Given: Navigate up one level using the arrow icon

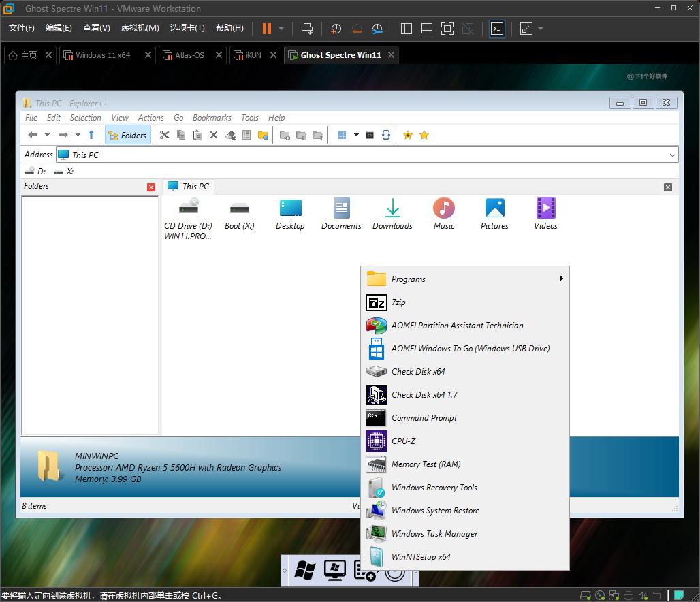Looking at the screenshot, I should [x=91, y=135].
